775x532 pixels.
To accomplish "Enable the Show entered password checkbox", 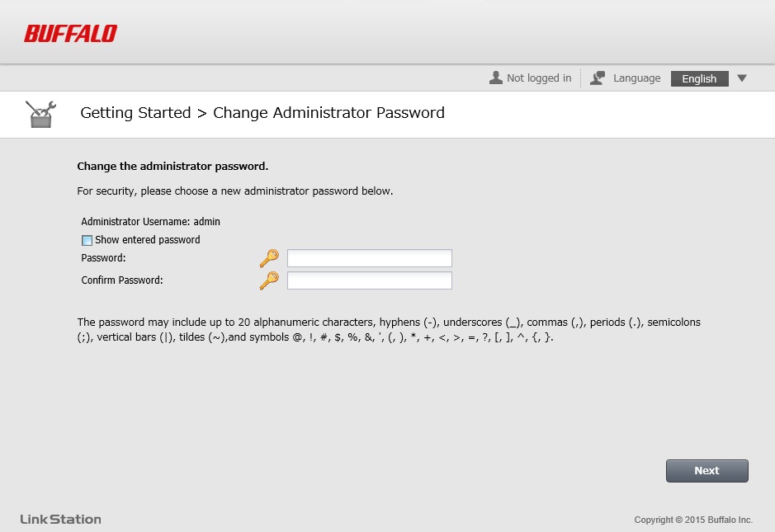I will (x=87, y=241).
